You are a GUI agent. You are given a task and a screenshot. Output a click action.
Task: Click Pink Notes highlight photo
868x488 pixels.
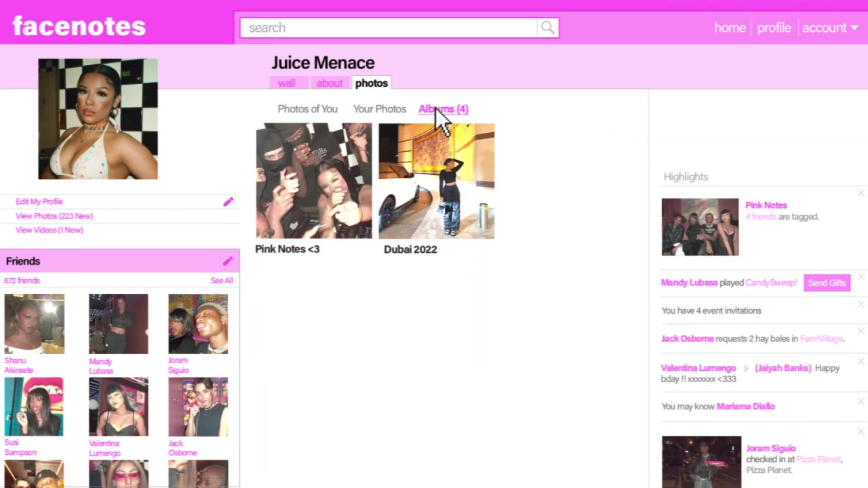click(700, 227)
